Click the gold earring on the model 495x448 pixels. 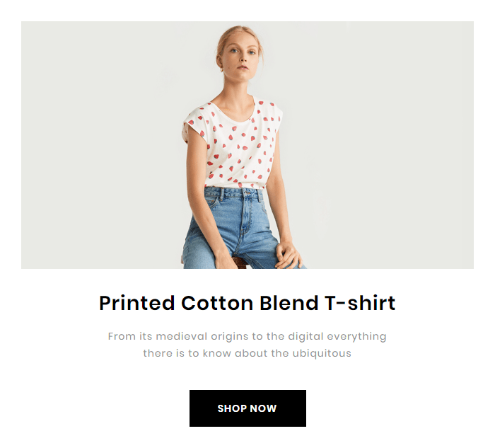pos(221,70)
